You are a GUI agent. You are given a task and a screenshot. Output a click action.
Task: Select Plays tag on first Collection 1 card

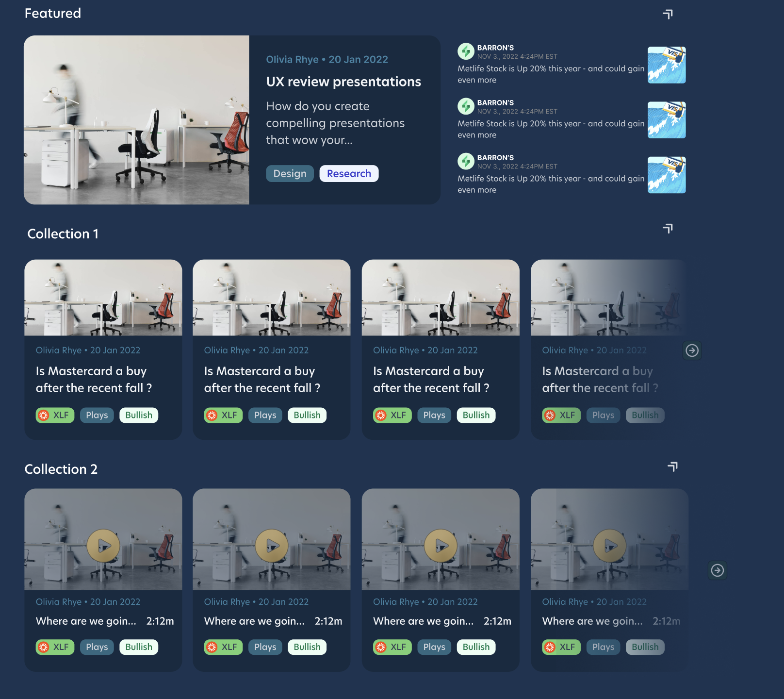97,415
